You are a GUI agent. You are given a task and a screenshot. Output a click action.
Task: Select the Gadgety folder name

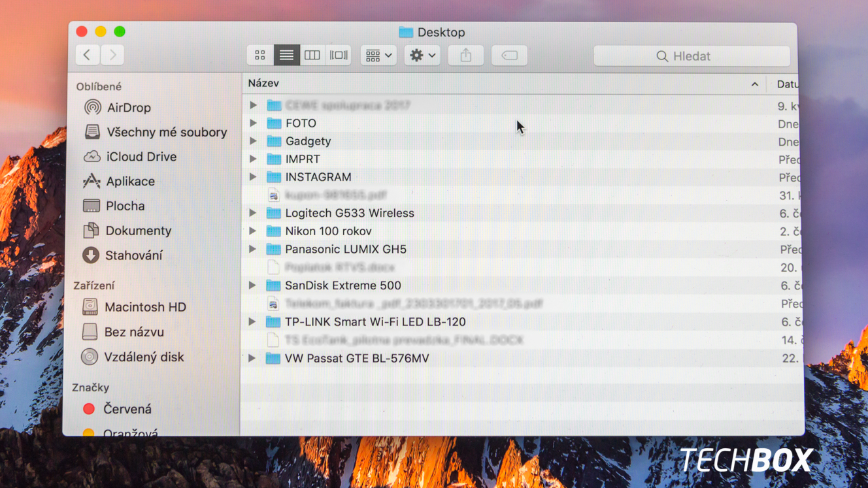pyautogui.click(x=308, y=141)
